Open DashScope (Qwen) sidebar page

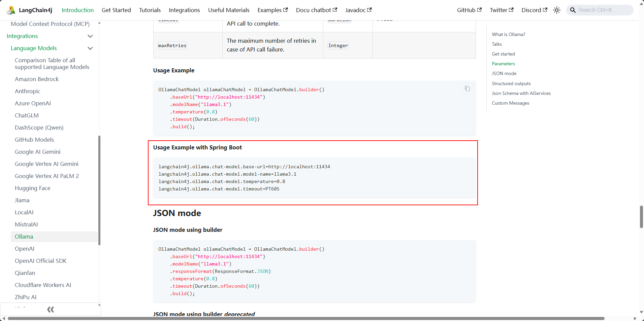tap(39, 128)
